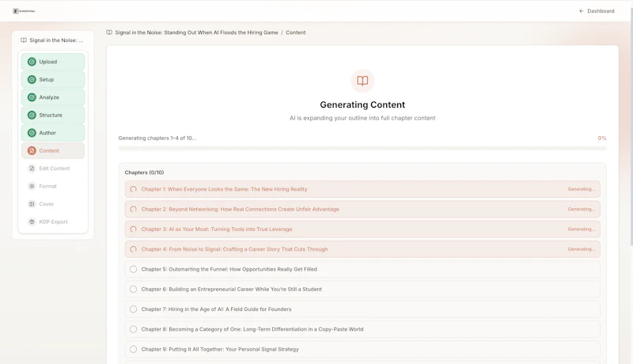
Task: Open the Upload step
Action: [x=53, y=62]
